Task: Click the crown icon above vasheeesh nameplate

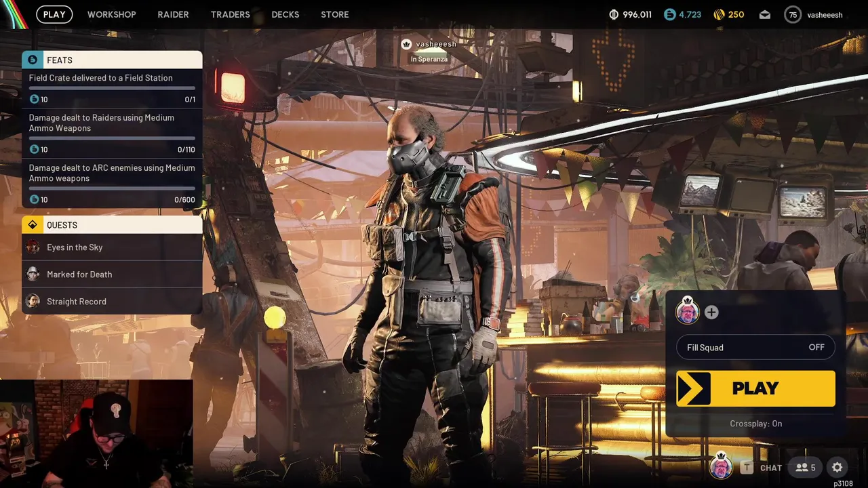Action: click(x=406, y=44)
